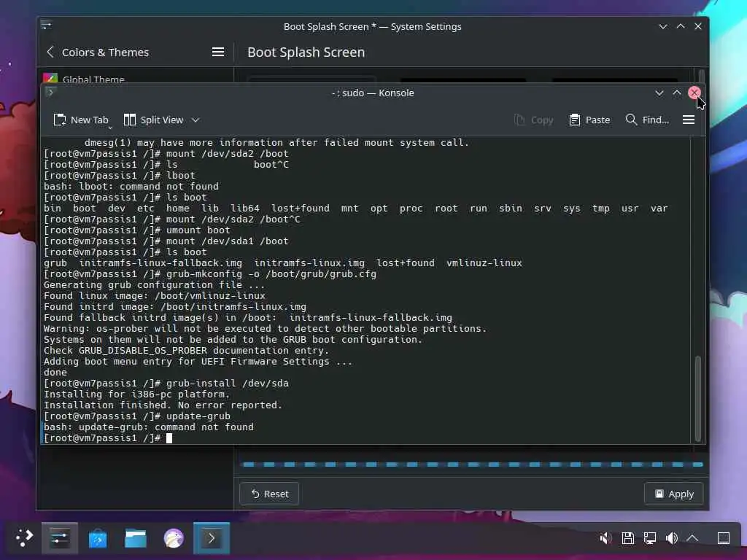Viewport: 747px width, 560px height.
Task: Open Discover software store from taskbar
Action: (x=98, y=539)
